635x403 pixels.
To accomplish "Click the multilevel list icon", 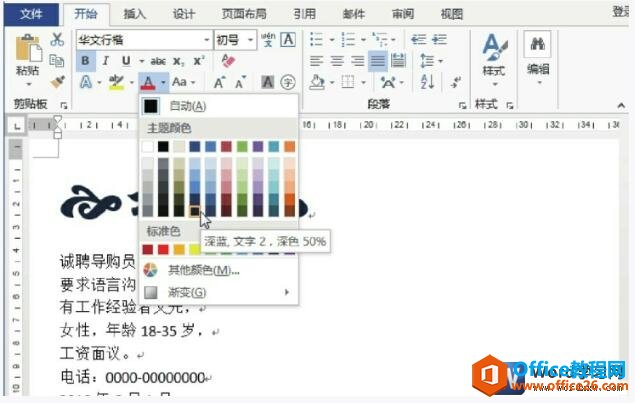I will 380,39.
